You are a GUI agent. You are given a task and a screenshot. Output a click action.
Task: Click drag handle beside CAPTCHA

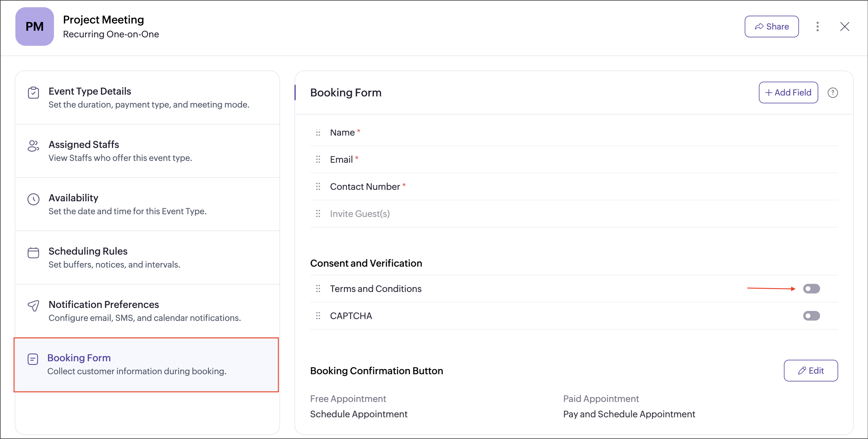pyautogui.click(x=318, y=316)
